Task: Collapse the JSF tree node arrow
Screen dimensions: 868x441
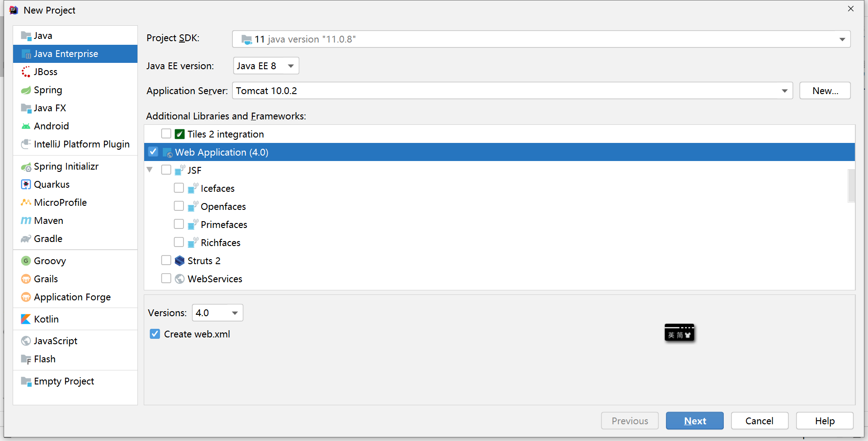Action: coord(150,170)
